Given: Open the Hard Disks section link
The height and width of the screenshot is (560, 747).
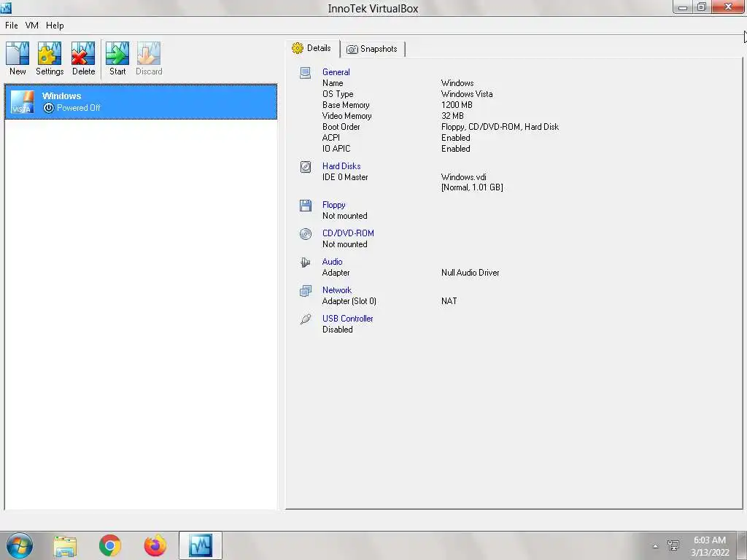Looking at the screenshot, I should [341, 166].
